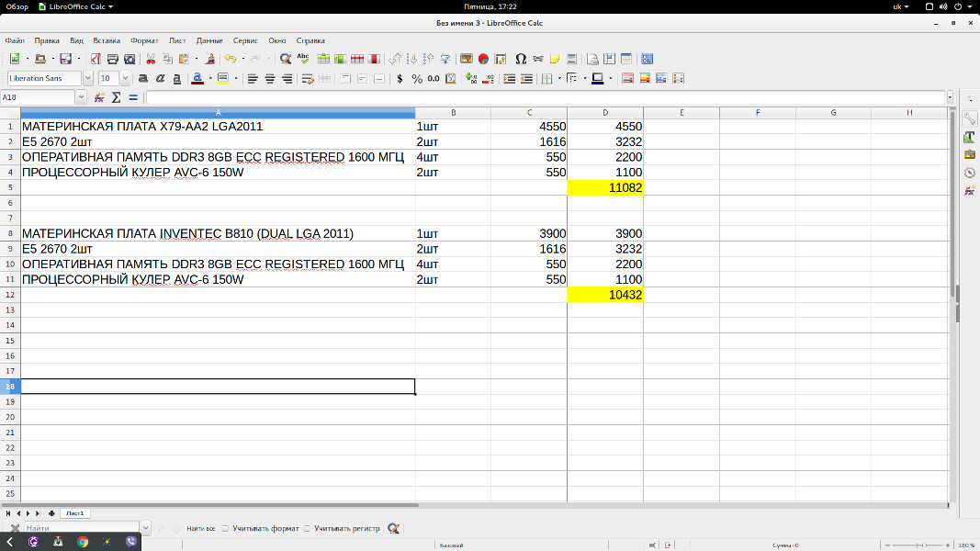Undo the last action
The image size is (980, 551).
point(231,59)
